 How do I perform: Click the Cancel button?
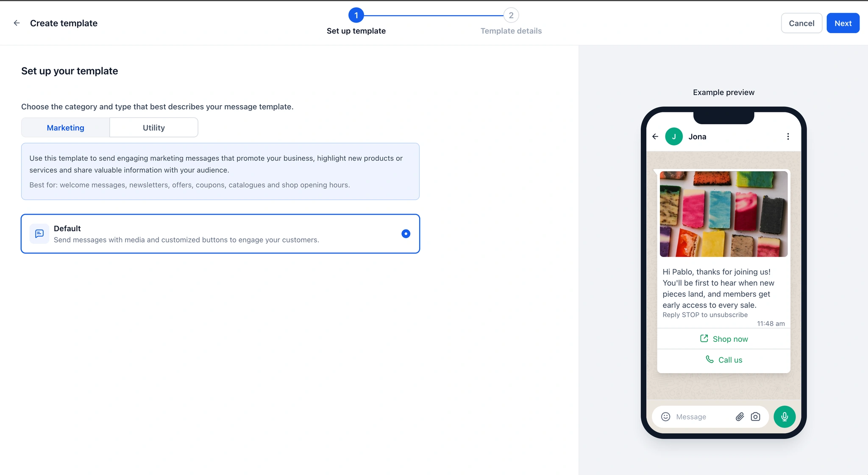tap(801, 23)
